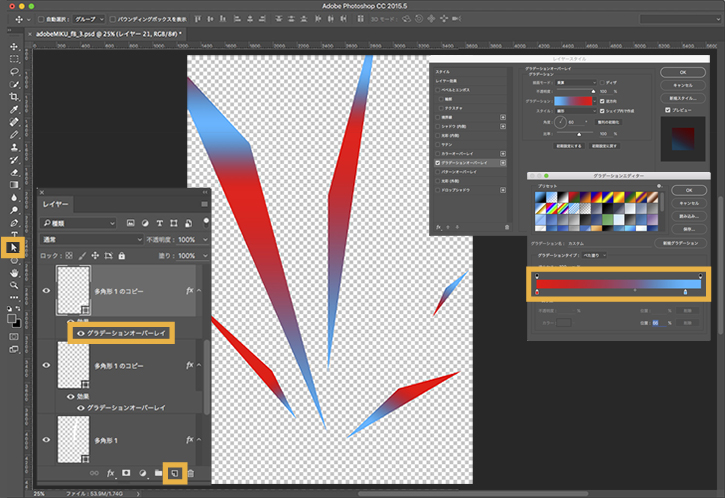Toggle the 自動選択 checkbox
725x498 pixels.
[41, 19]
